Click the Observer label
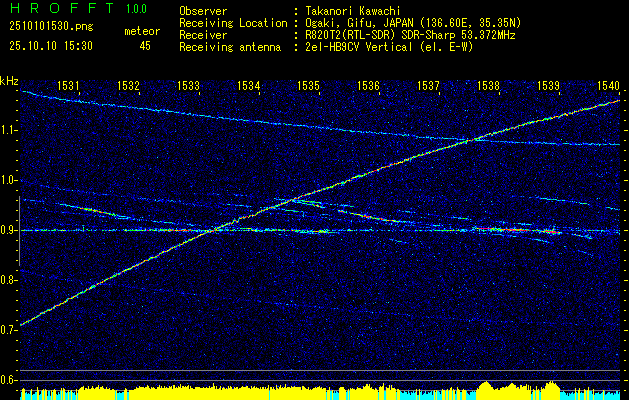 (x=203, y=11)
